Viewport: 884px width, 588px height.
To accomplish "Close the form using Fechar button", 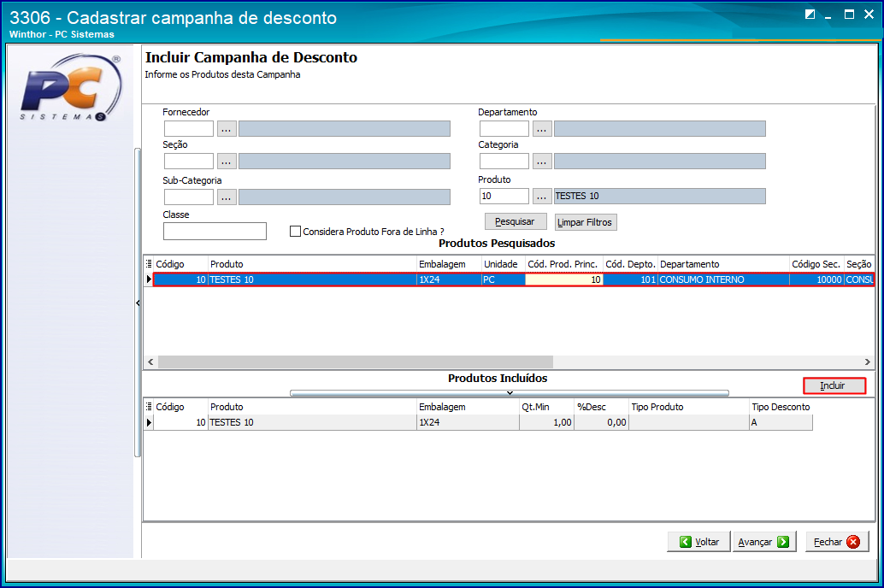I will [837, 542].
